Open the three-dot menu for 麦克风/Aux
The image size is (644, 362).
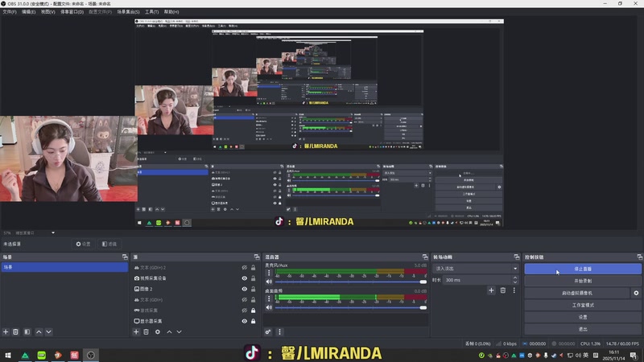[269, 273]
